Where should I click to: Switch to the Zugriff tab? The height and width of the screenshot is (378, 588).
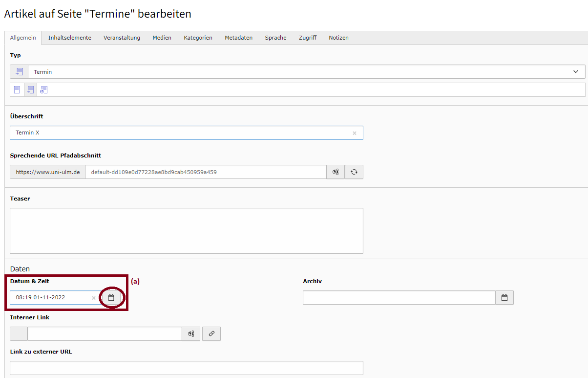coord(308,38)
